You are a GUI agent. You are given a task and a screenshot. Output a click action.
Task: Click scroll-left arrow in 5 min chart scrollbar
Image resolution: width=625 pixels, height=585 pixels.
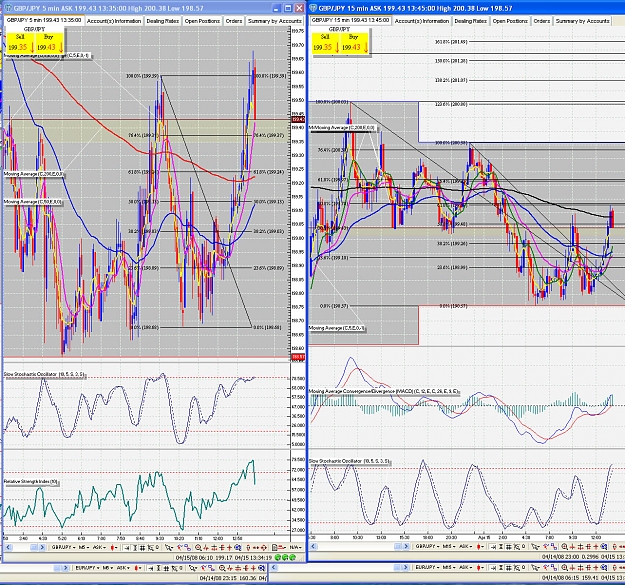8,548
